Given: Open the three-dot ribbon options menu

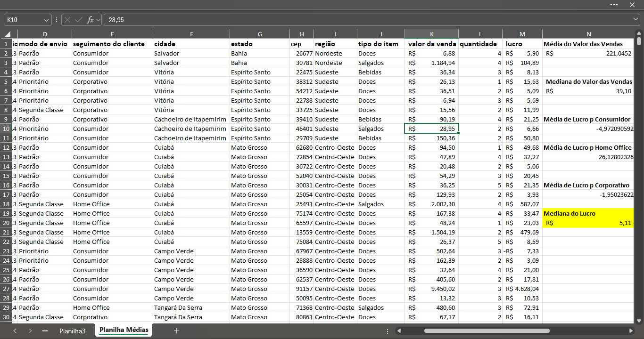Looking at the screenshot, I should pos(614,4).
